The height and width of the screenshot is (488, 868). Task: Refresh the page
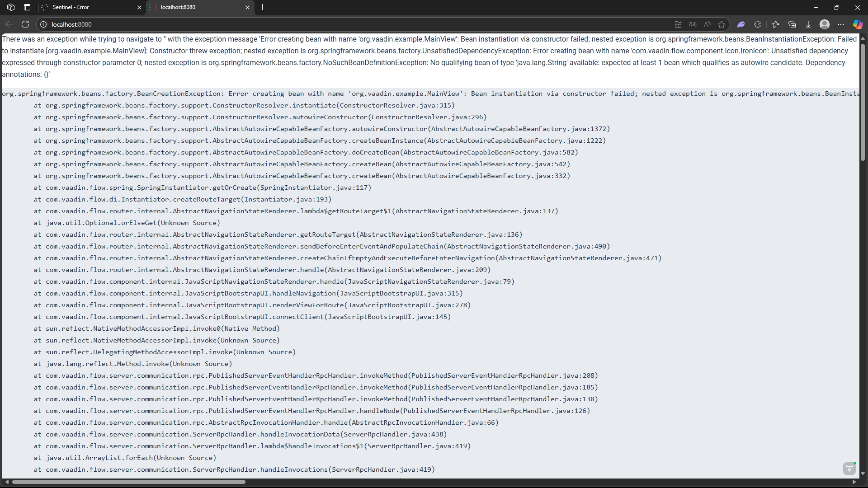coord(25,24)
